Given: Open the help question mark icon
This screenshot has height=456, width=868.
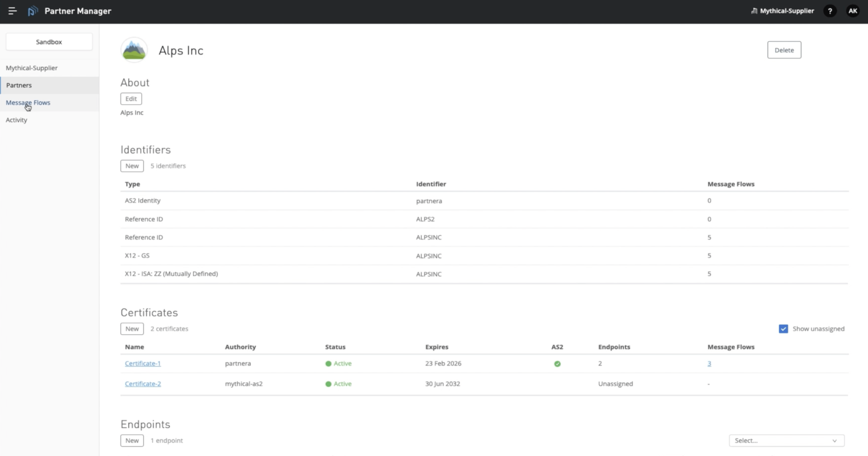Looking at the screenshot, I should (830, 11).
